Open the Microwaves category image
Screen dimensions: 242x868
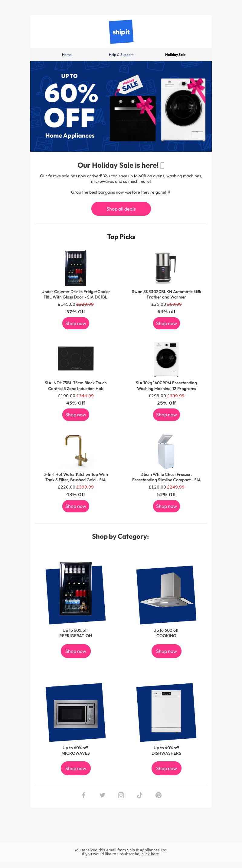coord(76,712)
